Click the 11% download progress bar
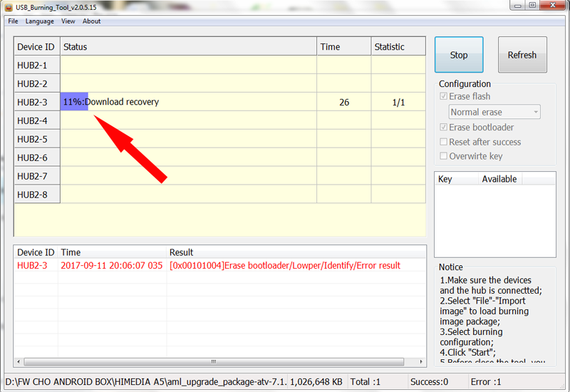 [74, 102]
